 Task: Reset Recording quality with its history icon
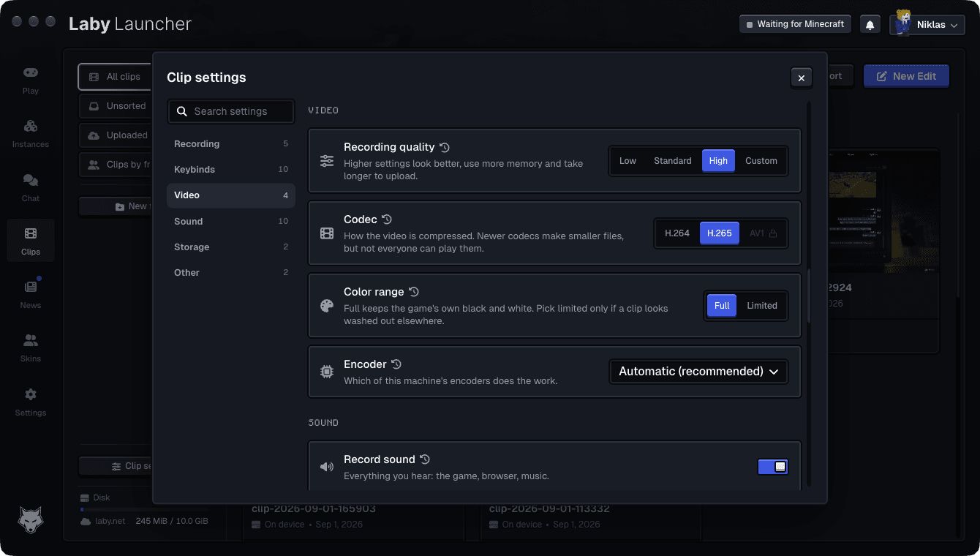(445, 147)
